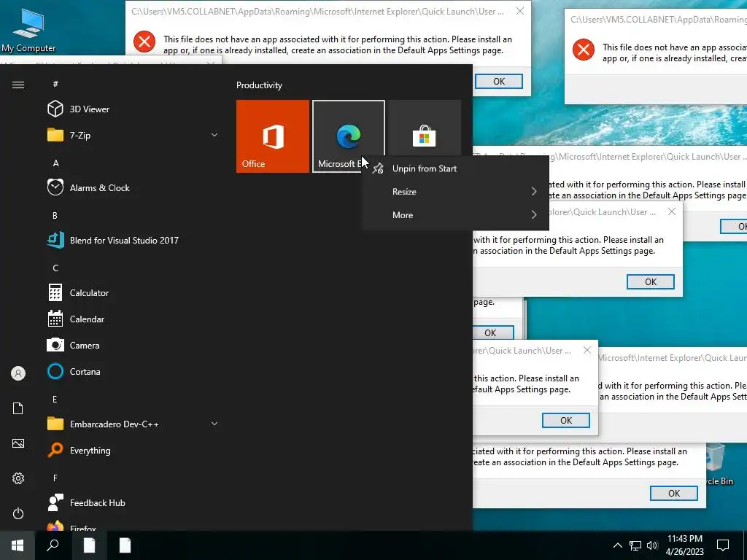Click the second blank document taskbar icon
The image size is (747, 560).
point(125,545)
